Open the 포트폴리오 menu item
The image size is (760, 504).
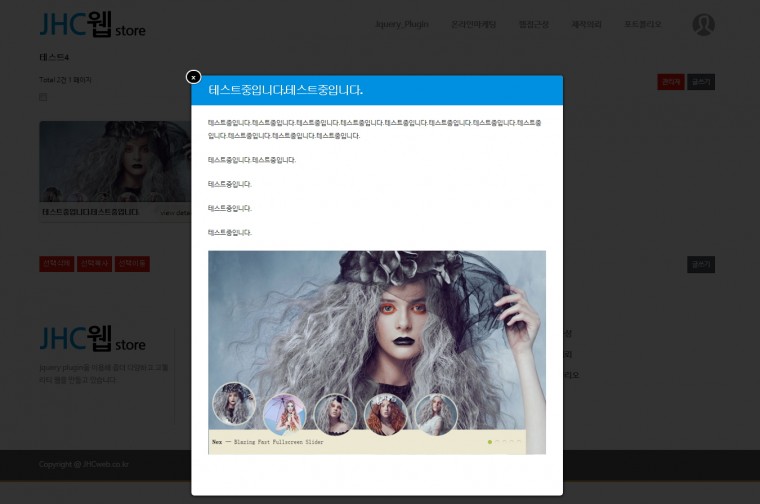point(643,24)
